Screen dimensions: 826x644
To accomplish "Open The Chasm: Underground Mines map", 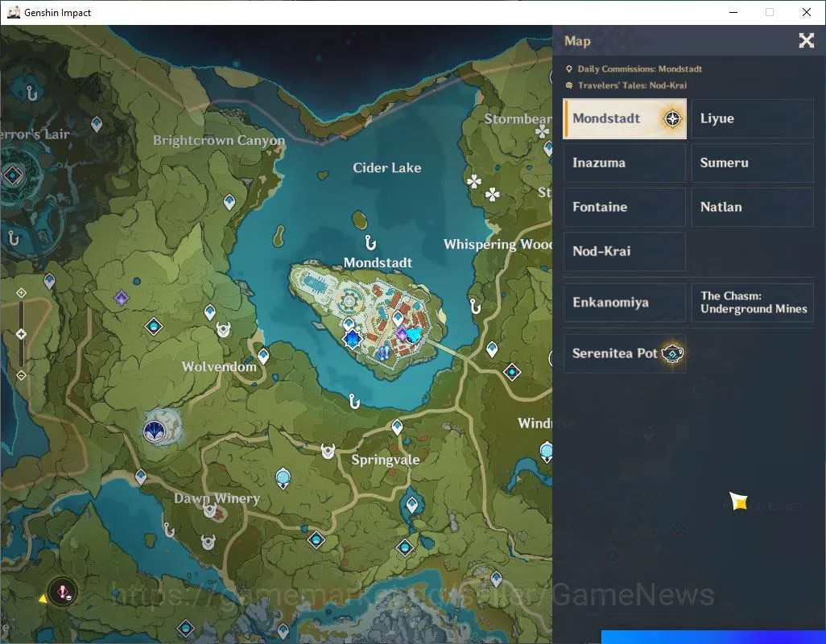I will (752, 302).
